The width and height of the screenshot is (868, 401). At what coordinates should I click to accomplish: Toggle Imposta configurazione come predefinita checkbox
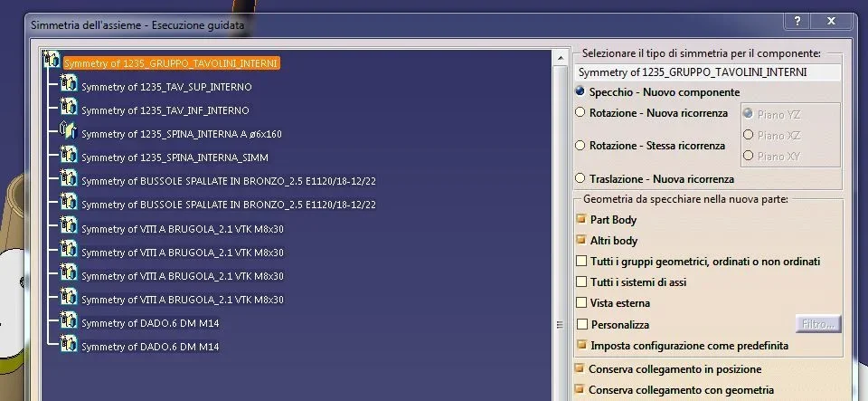(581, 345)
